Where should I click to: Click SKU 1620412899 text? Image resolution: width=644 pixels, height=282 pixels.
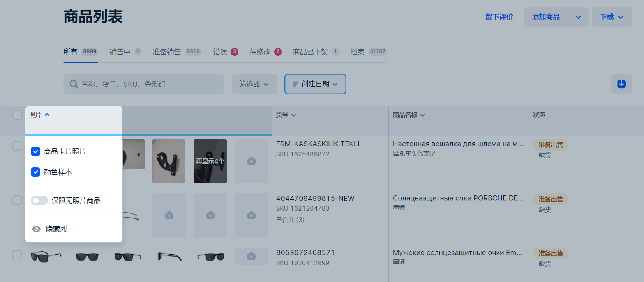[x=303, y=263]
